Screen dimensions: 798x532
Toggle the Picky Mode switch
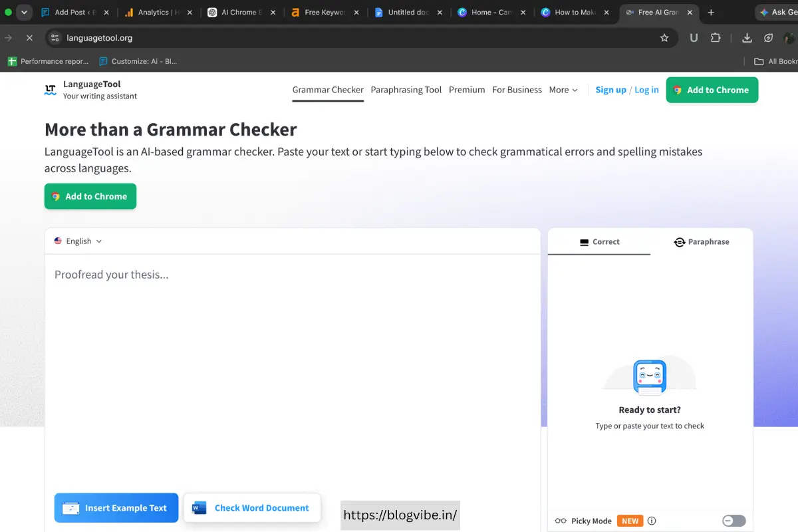tap(734, 521)
